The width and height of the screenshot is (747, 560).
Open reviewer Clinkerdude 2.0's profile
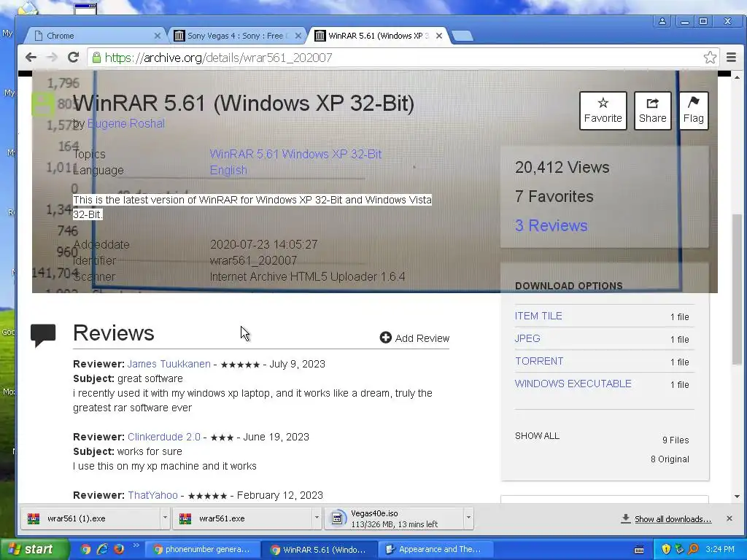point(164,437)
